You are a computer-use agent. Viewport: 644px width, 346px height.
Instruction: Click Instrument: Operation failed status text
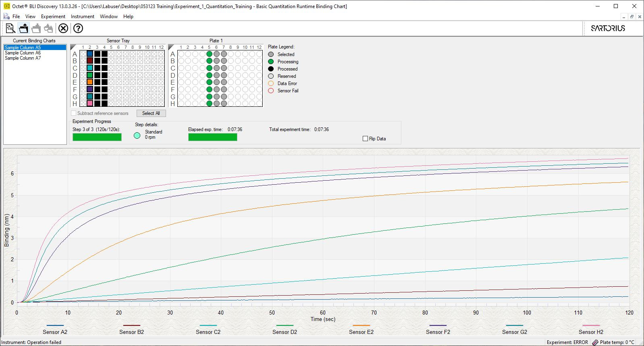[x=31, y=342]
